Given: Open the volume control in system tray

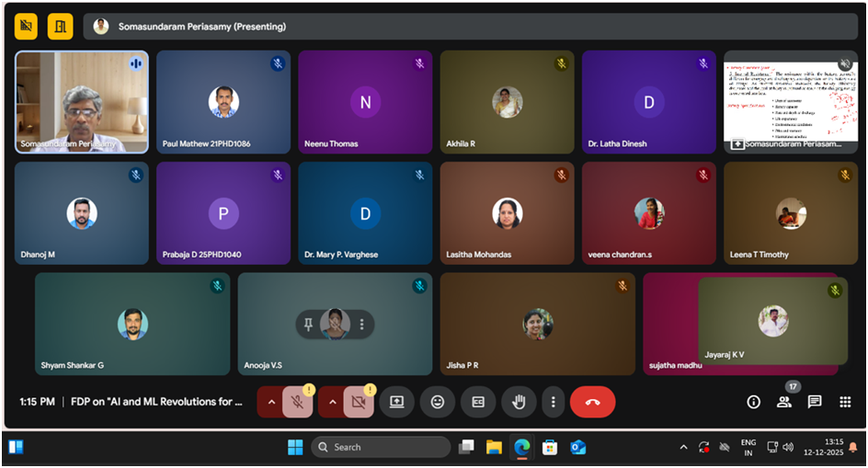Looking at the screenshot, I should pos(787,447).
